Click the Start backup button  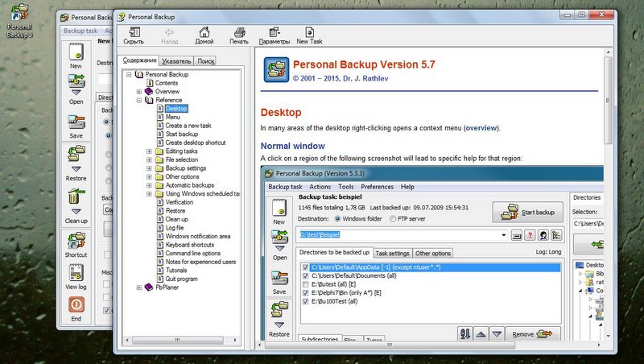pyautogui.click(x=528, y=212)
